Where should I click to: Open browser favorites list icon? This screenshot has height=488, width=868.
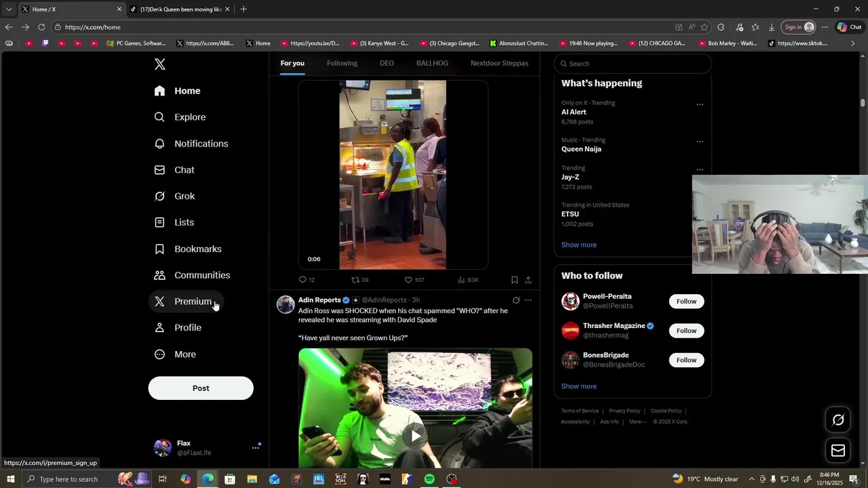755,27
